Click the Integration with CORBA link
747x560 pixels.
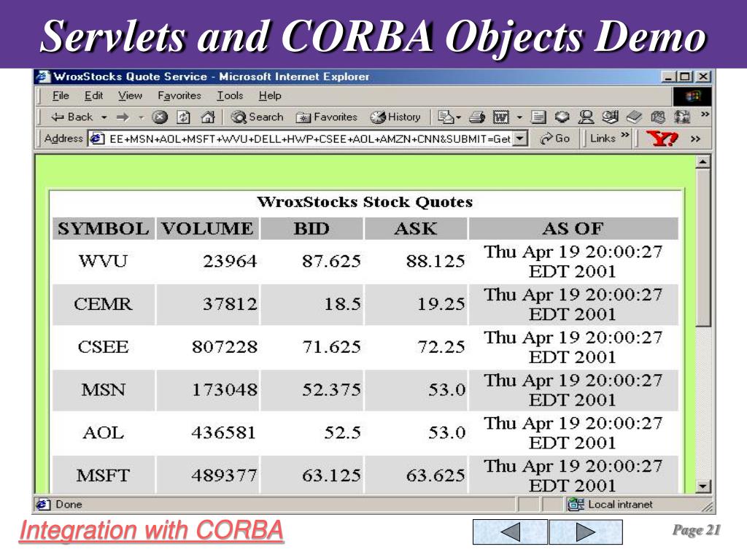(152, 531)
